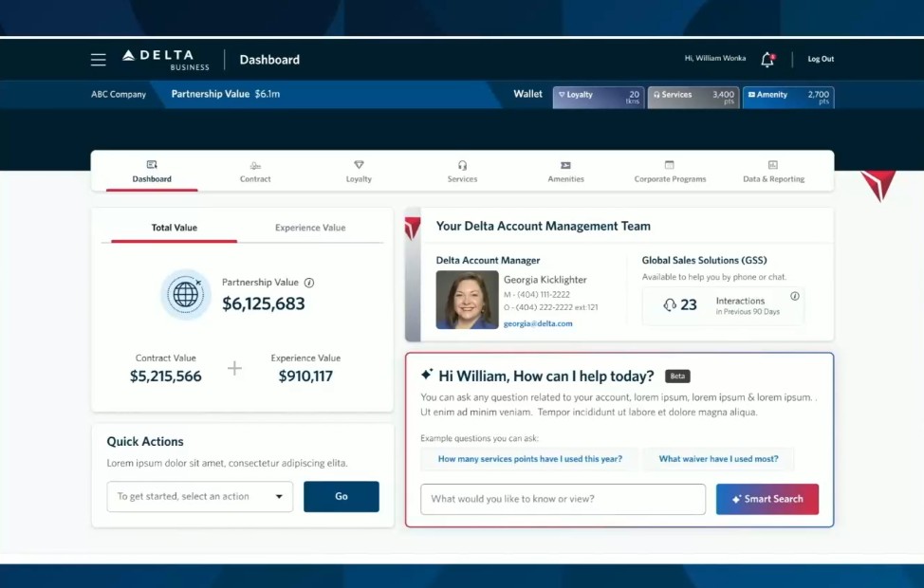Switch to the Loyalty tab
924x588 pixels.
click(359, 172)
